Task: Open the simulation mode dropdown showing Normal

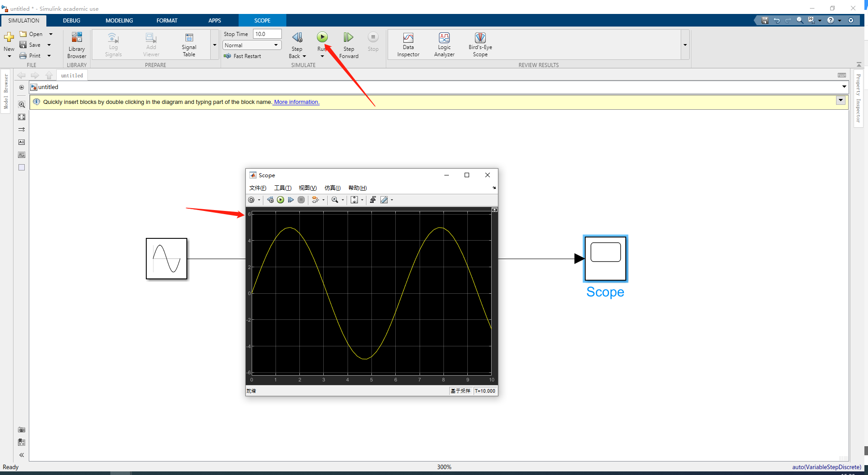Action: (251, 45)
